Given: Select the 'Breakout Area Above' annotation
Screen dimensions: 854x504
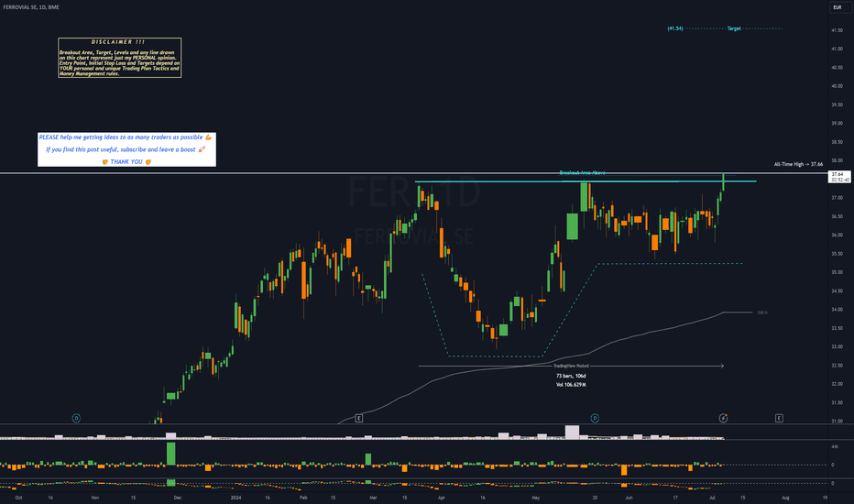Looking at the screenshot, I should (x=582, y=172).
